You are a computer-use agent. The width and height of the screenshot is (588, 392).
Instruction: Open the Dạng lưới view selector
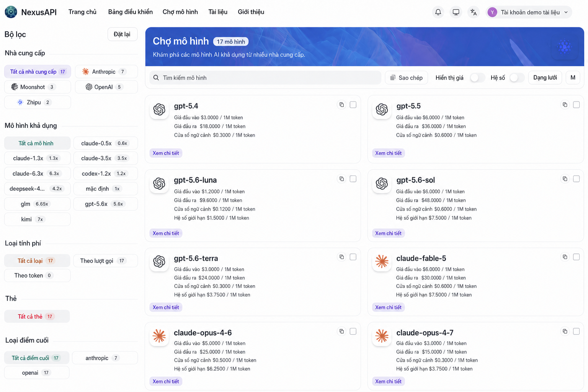tap(545, 78)
